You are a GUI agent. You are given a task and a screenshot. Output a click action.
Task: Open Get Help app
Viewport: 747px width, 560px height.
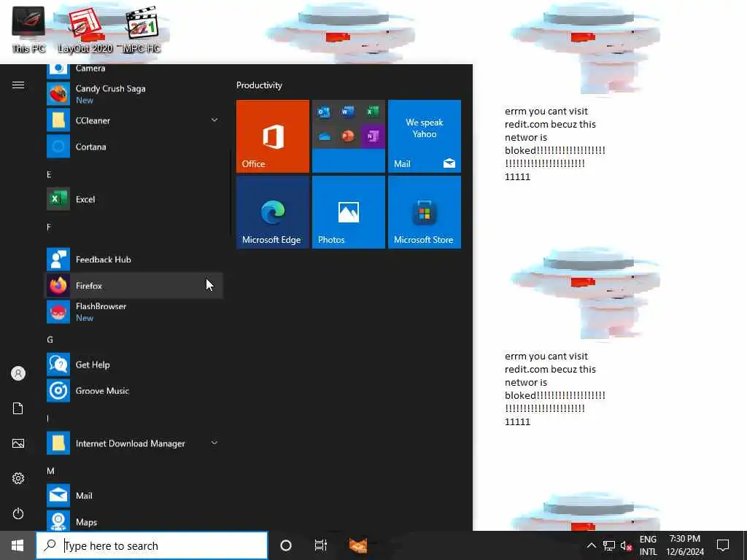pyautogui.click(x=134, y=365)
